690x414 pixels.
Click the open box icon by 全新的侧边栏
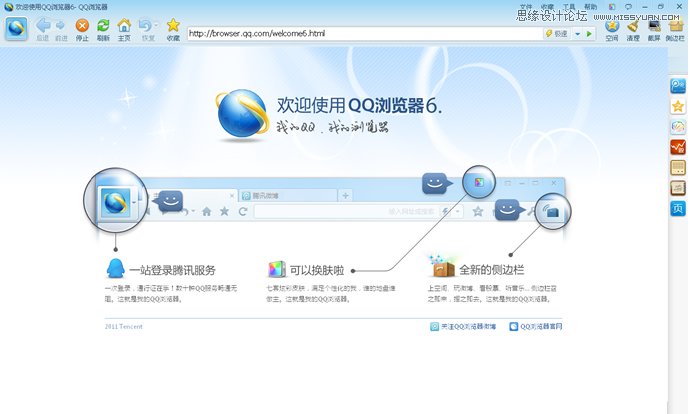coord(442,266)
